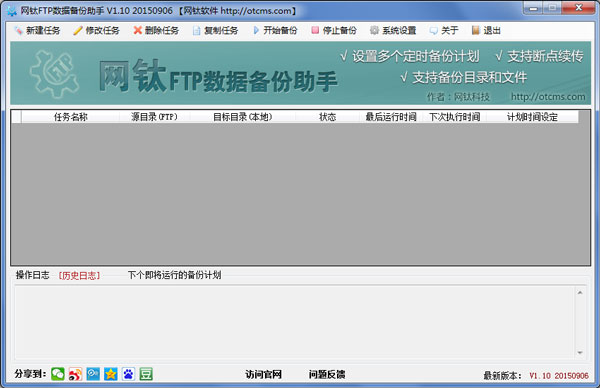Screen dimensions: 600x388
Task: Open 系统设置 gear settings
Action: (x=393, y=30)
